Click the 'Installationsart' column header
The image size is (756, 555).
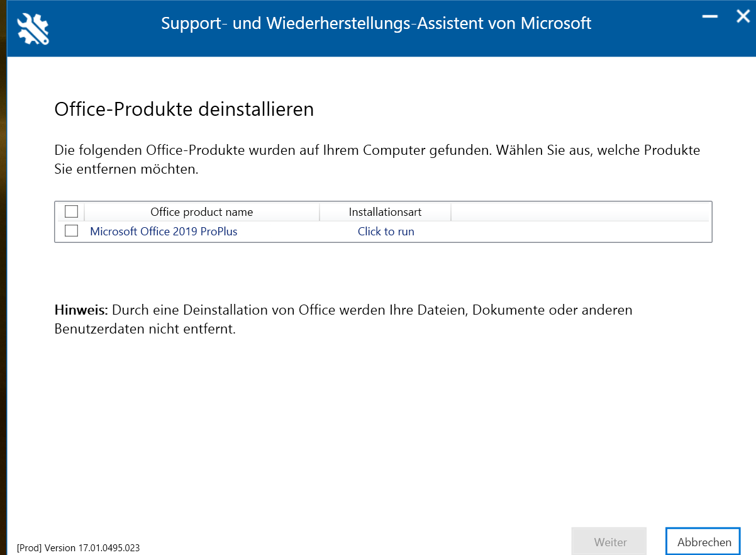[385, 212]
